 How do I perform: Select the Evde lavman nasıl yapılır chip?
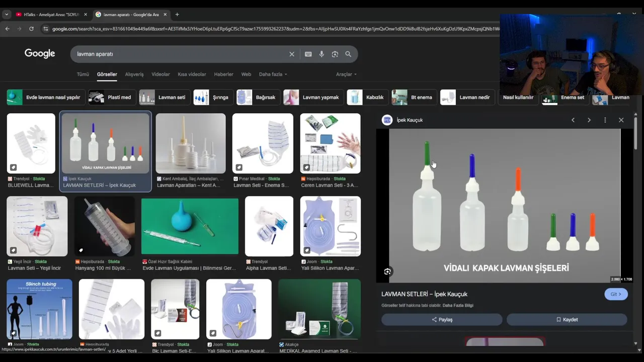click(x=46, y=98)
